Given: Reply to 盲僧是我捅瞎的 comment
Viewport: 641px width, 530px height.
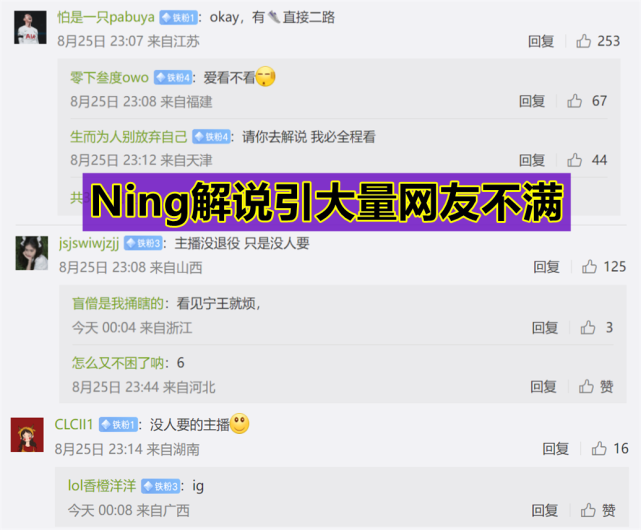Looking at the screenshot, I should (545, 328).
